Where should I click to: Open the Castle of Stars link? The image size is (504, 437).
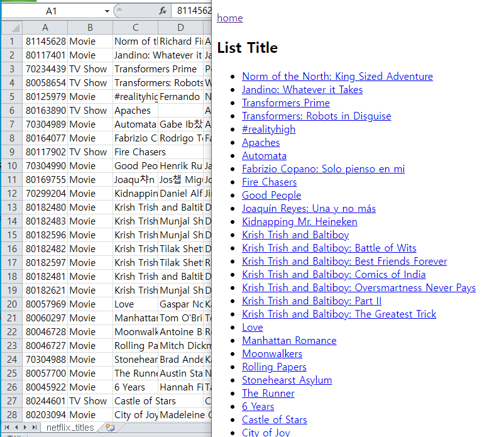[275, 419]
